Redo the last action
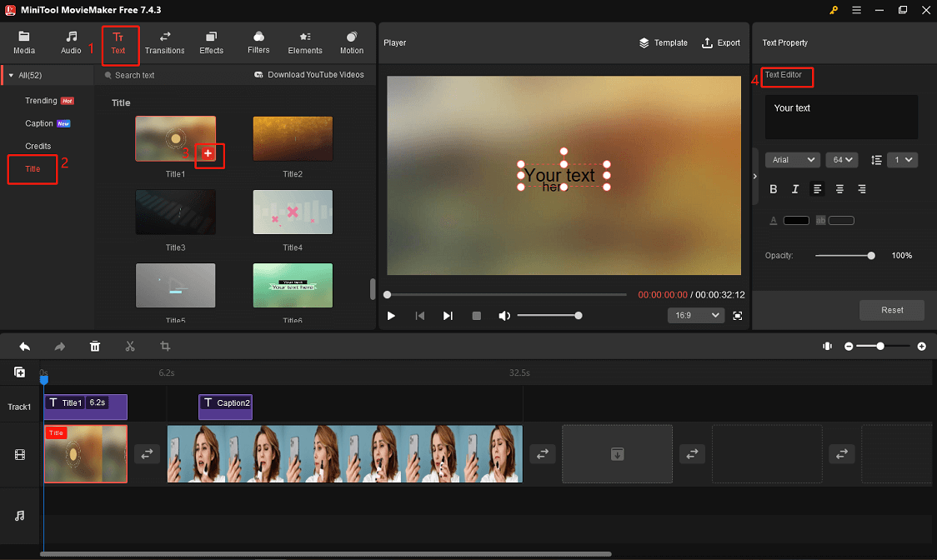Image resolution: width=937 pixels, height=560 pixels. [x=60, y=347]
